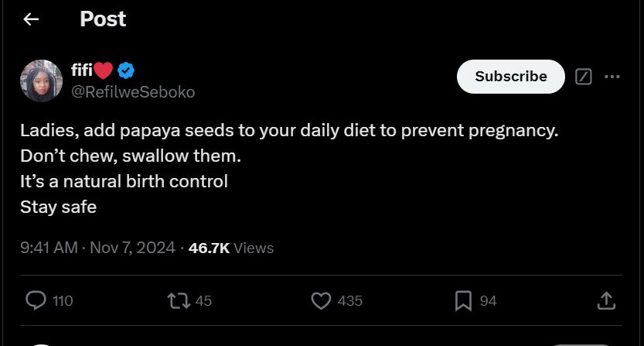Click the reply speech bubble icon
This screenshot has width=644, height=346.
[x=36, y=300]
